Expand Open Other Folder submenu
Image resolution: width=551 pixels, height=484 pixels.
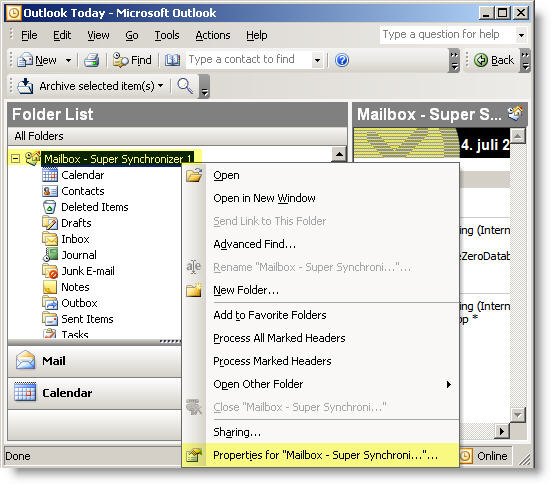(320, 384)
